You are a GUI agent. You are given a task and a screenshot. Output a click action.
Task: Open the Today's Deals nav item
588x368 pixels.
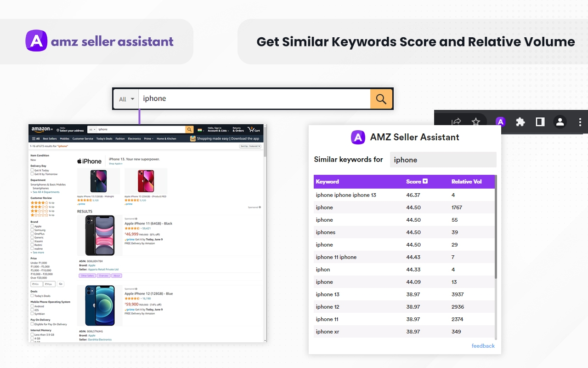pos(104,138)
